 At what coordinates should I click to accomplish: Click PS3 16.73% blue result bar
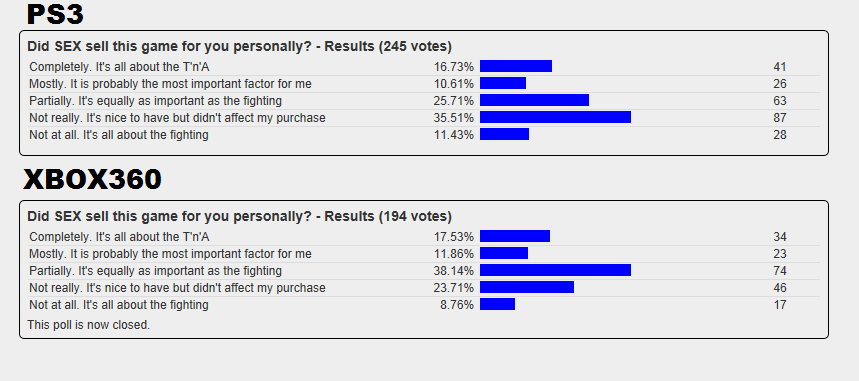point(516,66)
